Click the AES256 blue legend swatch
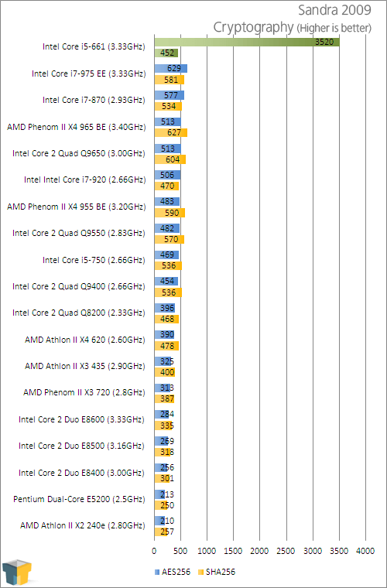Image resolution: width=387 pixels, height=588 pixels. (x=156, y=572)
